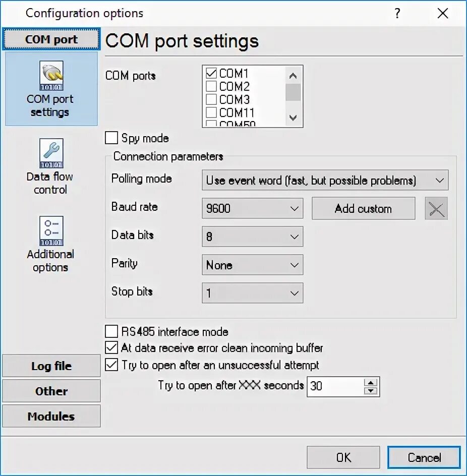Open the Additional options icon
The height and width of the screenshot is (476, 467).
click(51, 231)
